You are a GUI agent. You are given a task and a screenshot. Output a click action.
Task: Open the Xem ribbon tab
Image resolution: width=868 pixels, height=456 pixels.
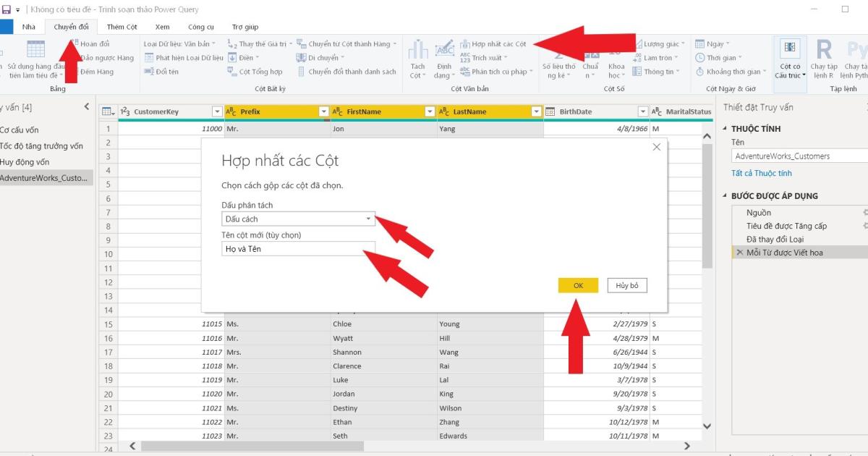coord(162,27)
